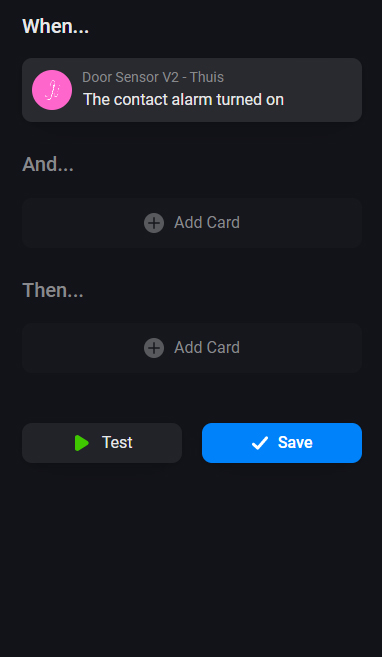Save the flow with the blue button
The image size is (382, 657).
tap(282, 443)
